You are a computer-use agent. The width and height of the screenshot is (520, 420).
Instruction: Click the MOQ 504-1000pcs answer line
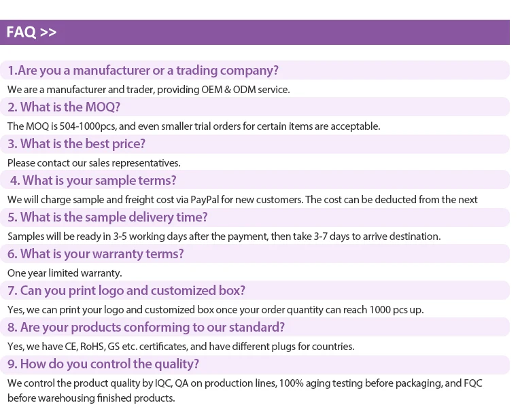(194, 126)
